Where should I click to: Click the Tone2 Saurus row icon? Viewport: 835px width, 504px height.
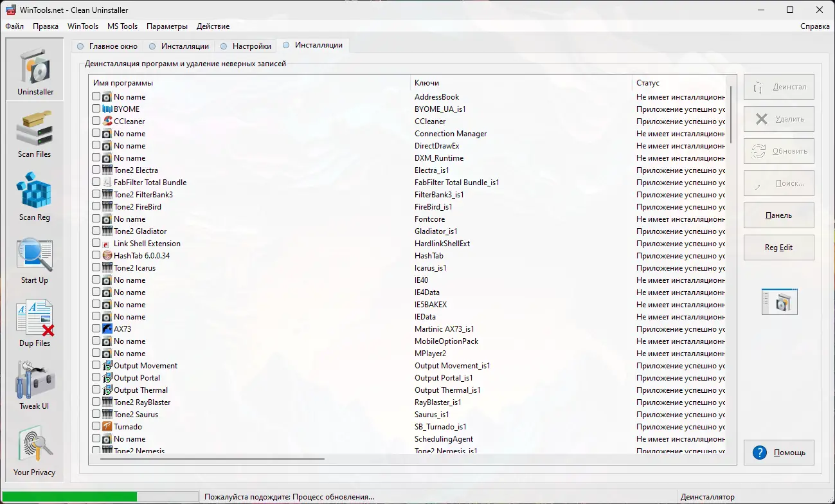[107, 415]
